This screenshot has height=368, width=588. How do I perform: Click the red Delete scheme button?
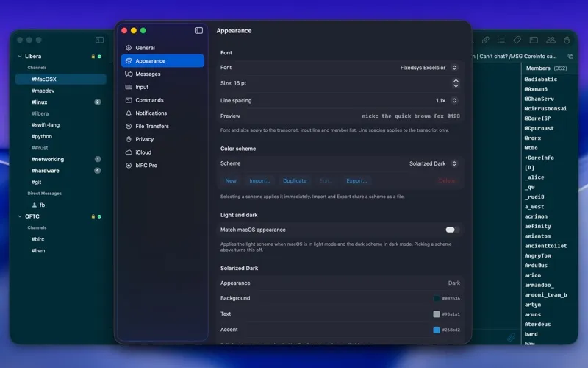click(x=447, y=180)
